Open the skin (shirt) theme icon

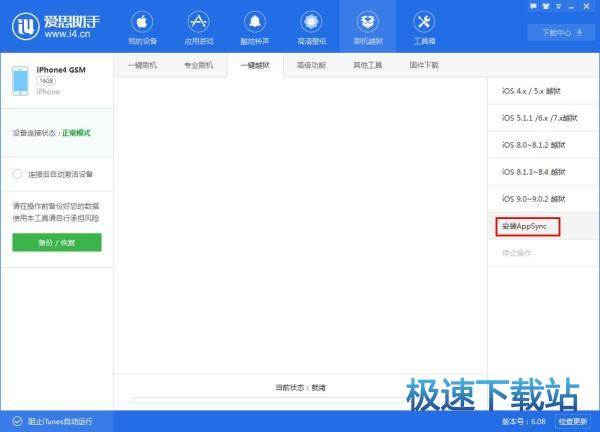(x=546, y=6)
